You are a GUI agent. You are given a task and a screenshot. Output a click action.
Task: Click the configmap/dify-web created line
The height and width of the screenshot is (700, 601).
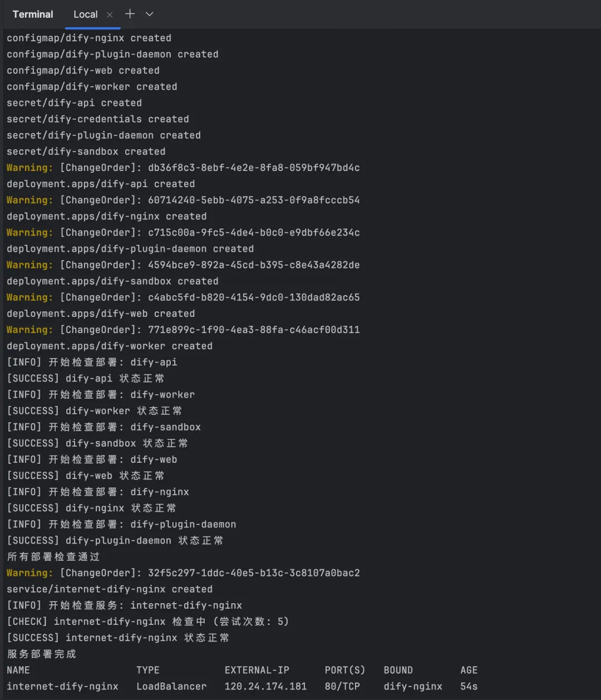point(82,70)
